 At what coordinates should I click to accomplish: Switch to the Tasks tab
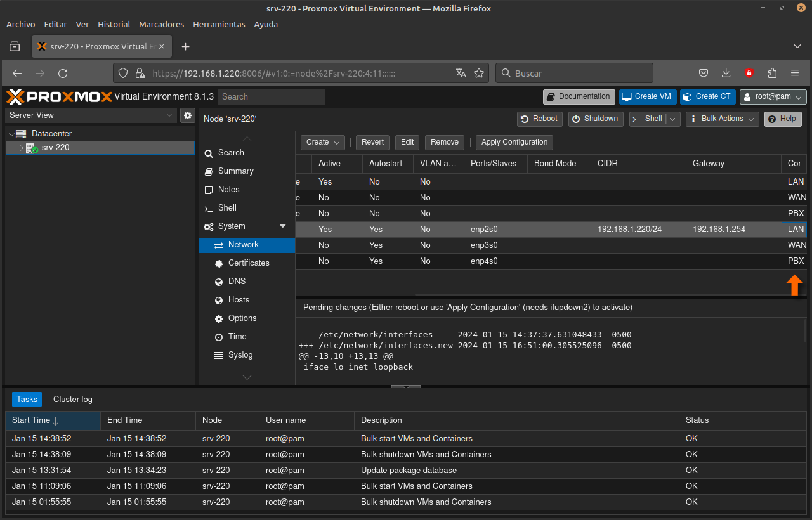click(x=27, y=400)
